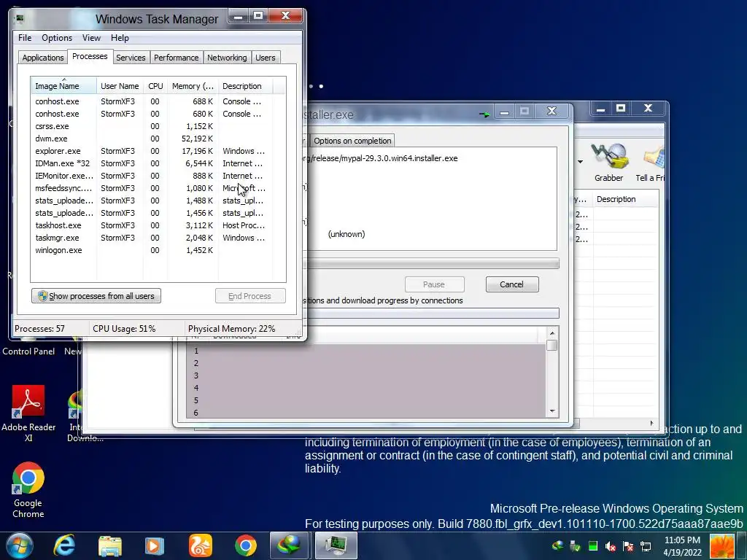Open the Options menu in Task Manager
747x560 pixels.
coord(57,38)
